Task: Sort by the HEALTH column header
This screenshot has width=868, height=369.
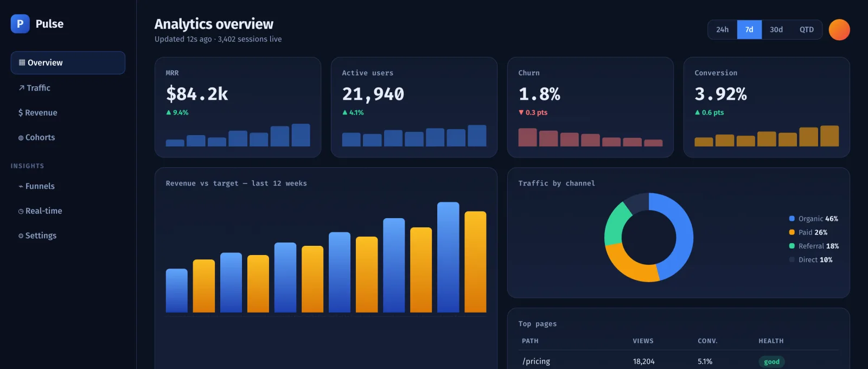Action: 771,341
